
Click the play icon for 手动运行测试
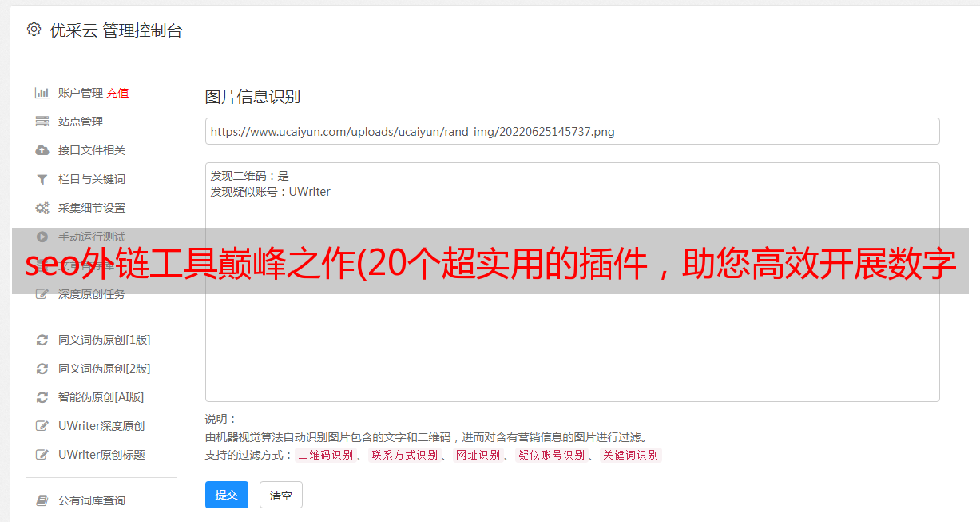click(x=42, y=237)
